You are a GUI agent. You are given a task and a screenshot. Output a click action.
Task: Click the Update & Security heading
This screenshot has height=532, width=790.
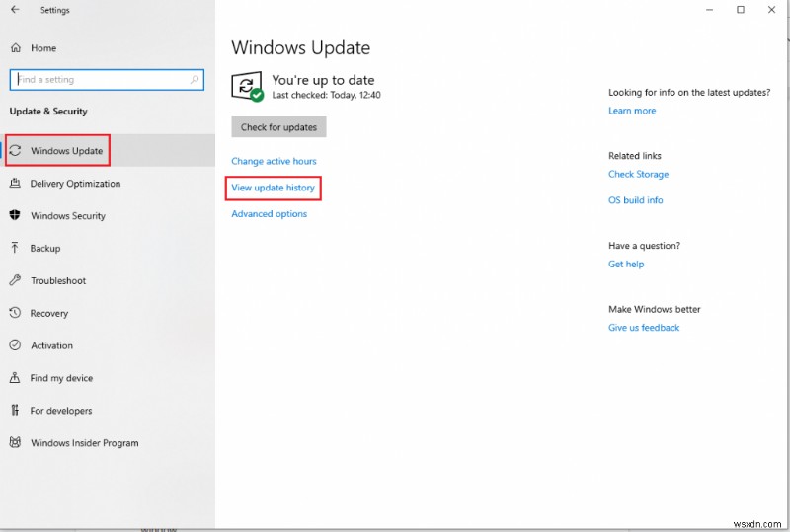coord(48,112)
